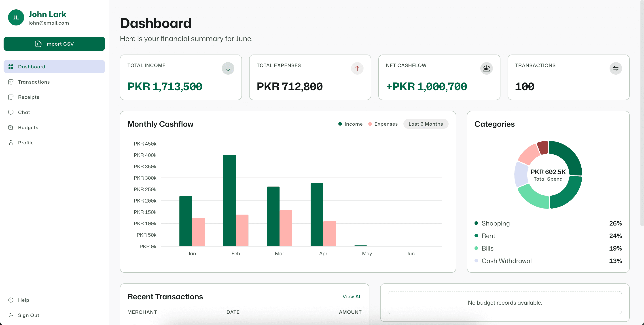Image resolution: width=644 pixels, height=325 pixels.
Task: Click the March expenses bar
Action: pos(286,228)
